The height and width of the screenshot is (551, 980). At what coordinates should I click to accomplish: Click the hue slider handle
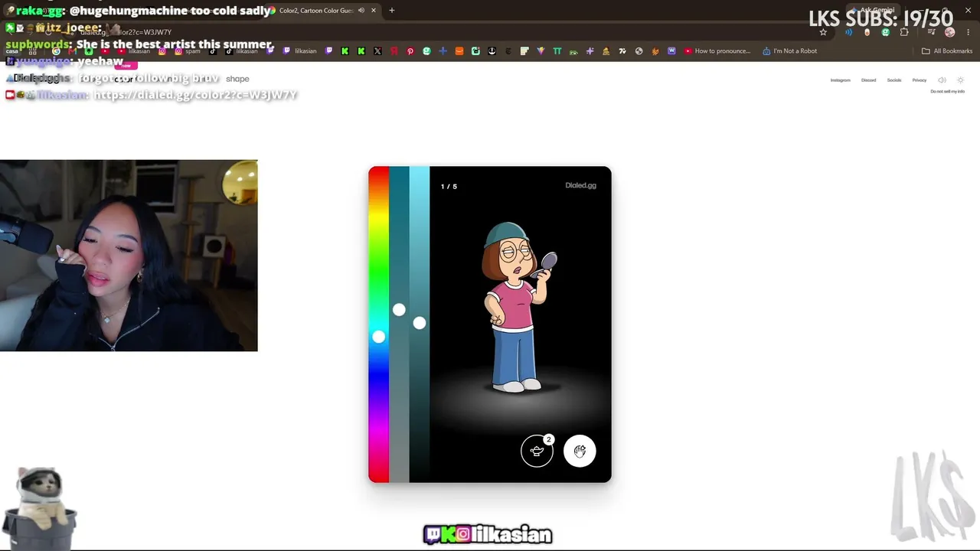pos(379,337)
